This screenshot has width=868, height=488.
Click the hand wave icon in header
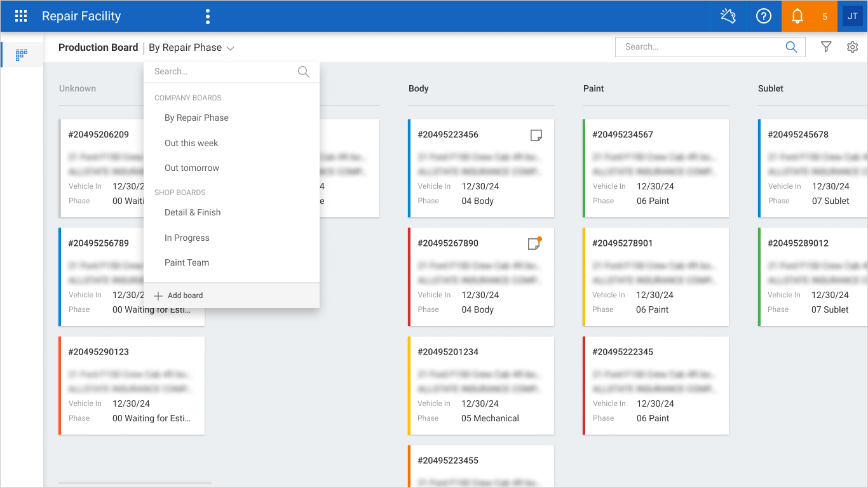[x=728, y=17]
